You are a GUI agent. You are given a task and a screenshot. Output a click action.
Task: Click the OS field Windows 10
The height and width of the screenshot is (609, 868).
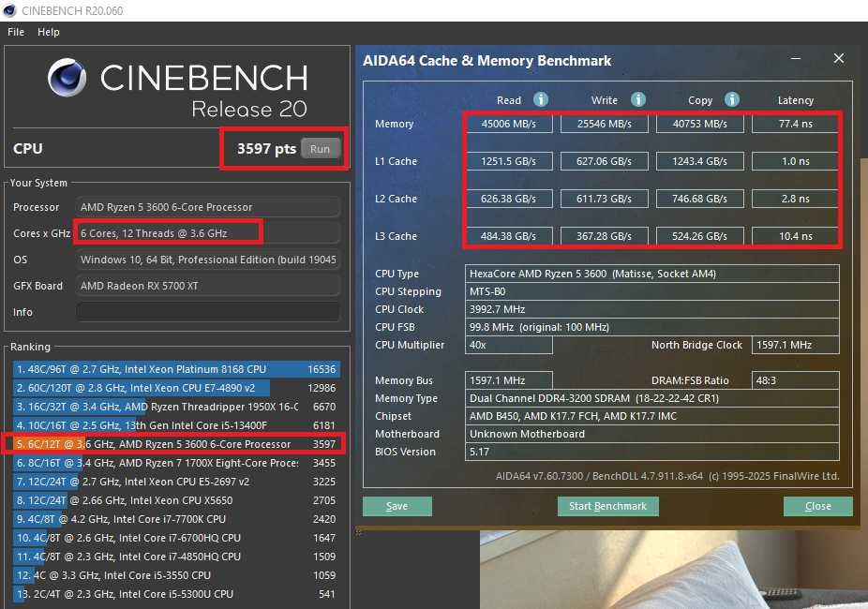(x=207, y=260)
